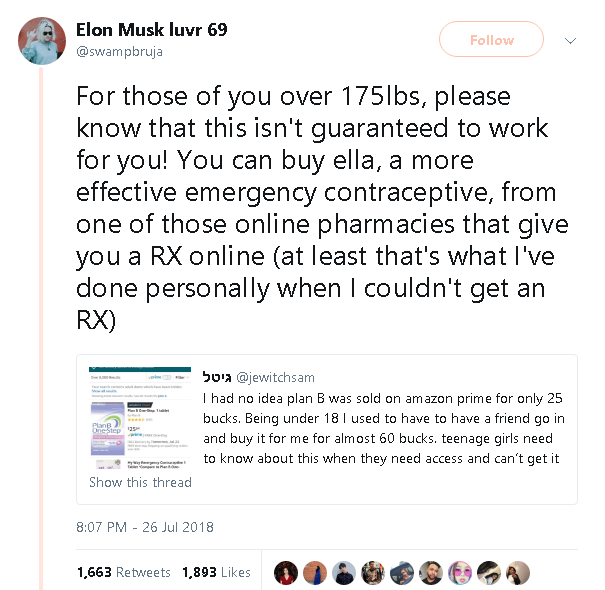Open the Plan B Amazon screenshot thumbnail
605x590 pixels.
point(137,418)
